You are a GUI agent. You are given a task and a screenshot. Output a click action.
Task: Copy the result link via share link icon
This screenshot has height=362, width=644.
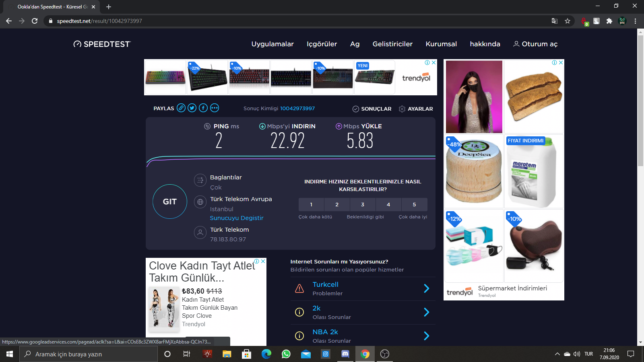181,108
